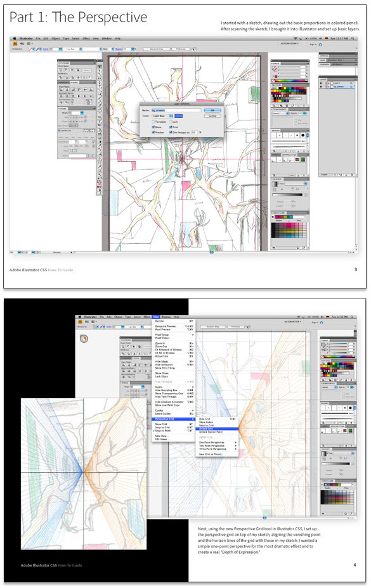Screen dimensions: 371x588
Task: Select the Selection tool atop page 3 Tools panel
Action: click(100, 67)
